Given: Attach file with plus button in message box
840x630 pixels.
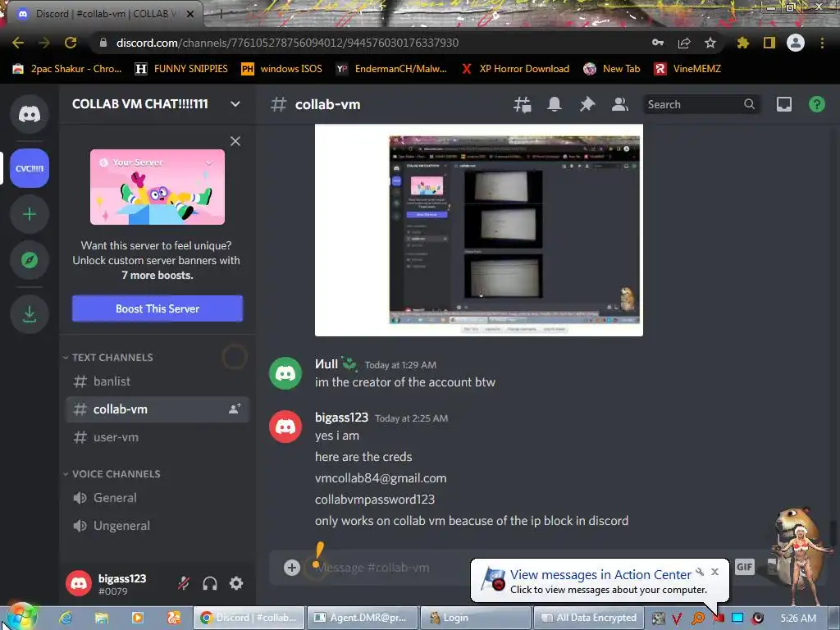Looking at the screenshot, I should 291,568.
